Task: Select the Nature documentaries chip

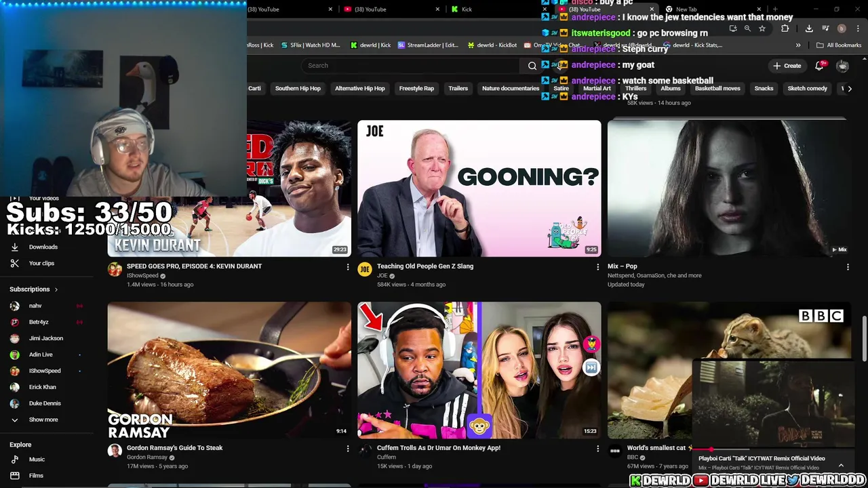Action: point(511,88)
